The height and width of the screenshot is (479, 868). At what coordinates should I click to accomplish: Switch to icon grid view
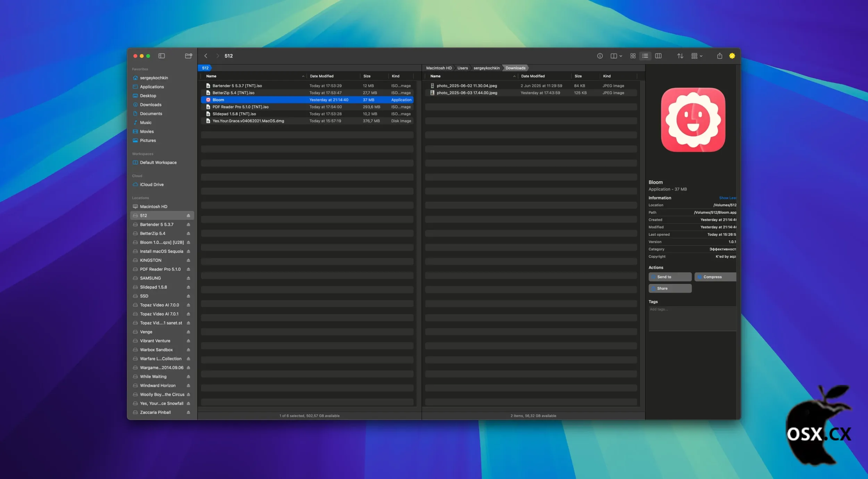(633, 56)
